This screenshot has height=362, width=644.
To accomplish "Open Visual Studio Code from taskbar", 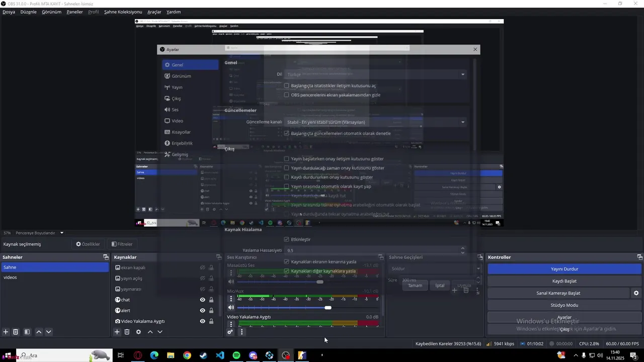I will point(220,355).
